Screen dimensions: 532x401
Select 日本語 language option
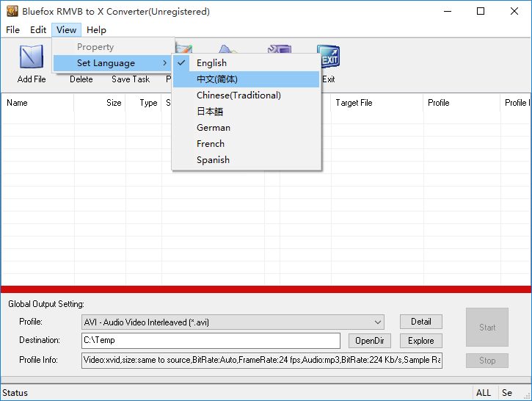click(247, 112)
